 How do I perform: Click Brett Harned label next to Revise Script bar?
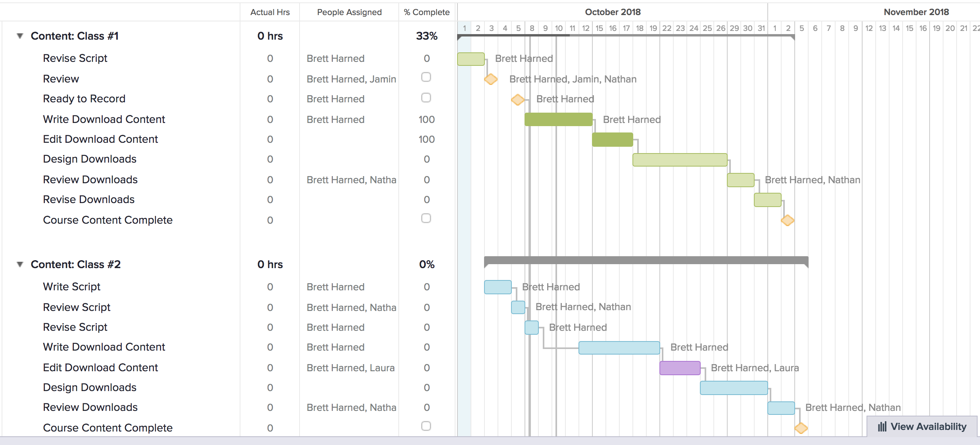pyautogui.click(x=523, y=58)
